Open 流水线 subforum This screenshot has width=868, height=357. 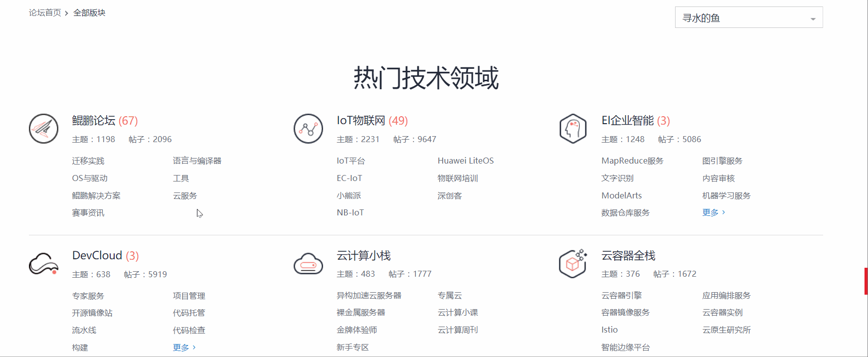pyautogui.click(x=84, y=330)
